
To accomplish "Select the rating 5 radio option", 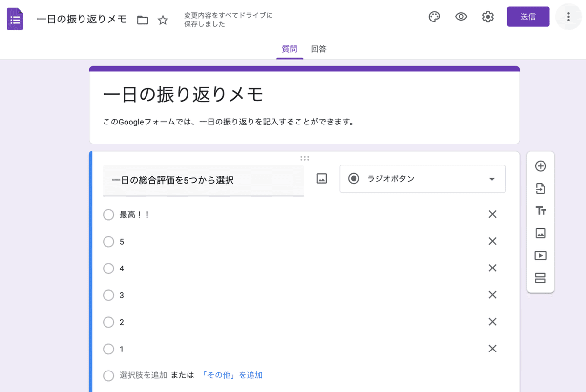I will (108, 241).
